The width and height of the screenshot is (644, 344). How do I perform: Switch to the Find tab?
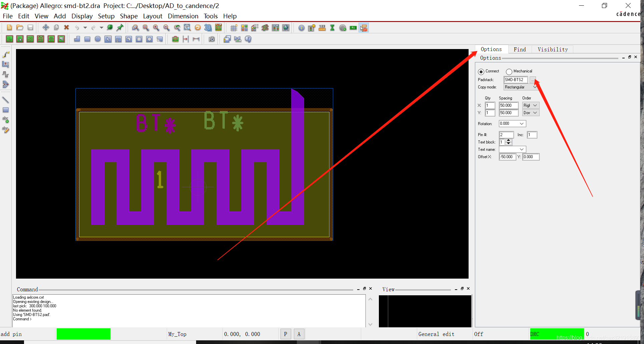(520, 49)
